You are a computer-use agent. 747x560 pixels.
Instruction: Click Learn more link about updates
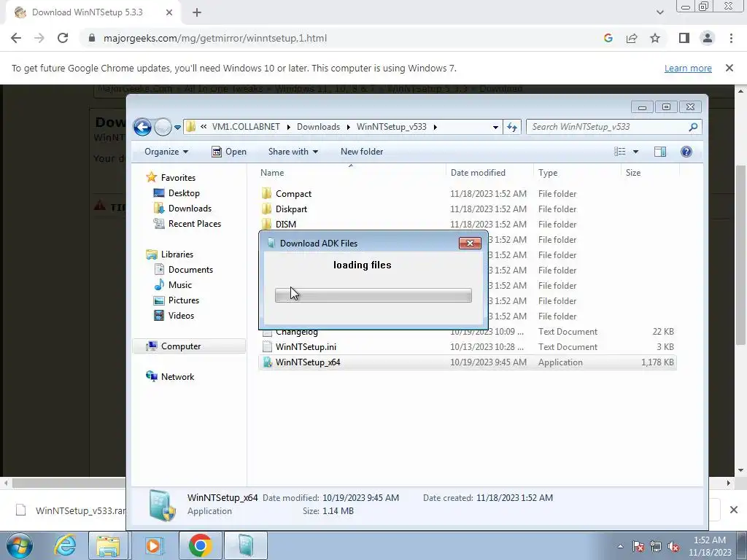click(688, 68)
